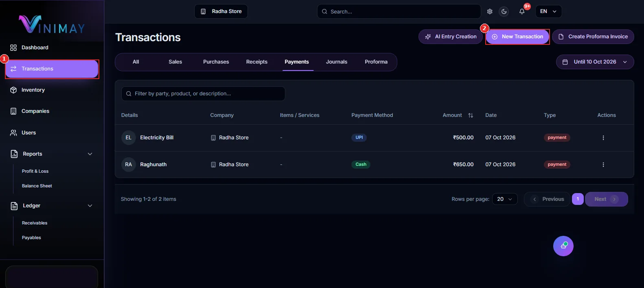
Task: Open the Profit & Loss report
Action: point(35,171)
